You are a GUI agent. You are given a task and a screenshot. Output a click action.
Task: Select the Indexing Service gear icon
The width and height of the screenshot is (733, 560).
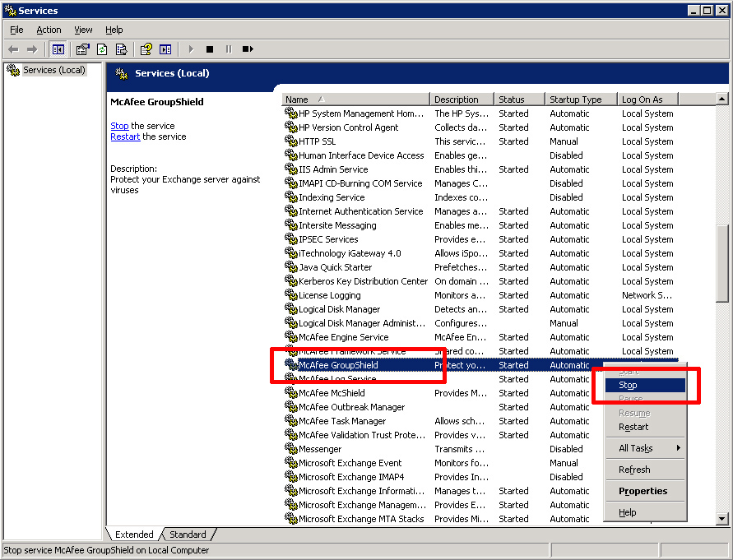pos(290,197)
